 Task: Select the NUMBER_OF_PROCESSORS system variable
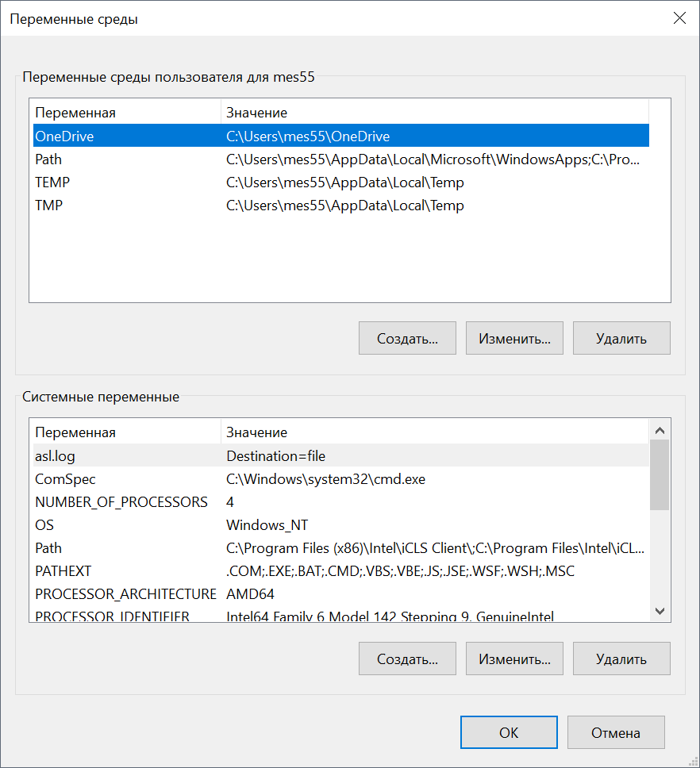pyautogui.click(x=121, y=502)
